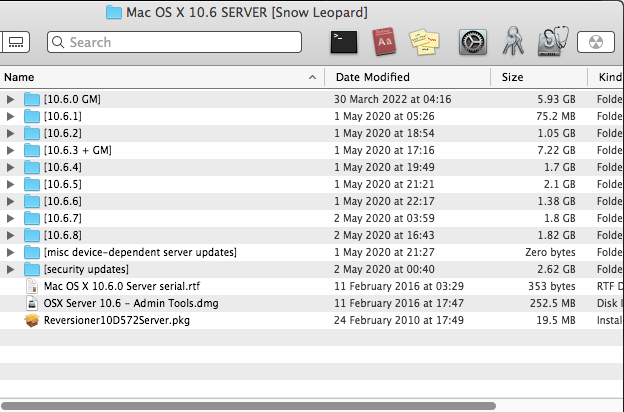Screen dimensions: 624x412
Task: Click window title 'Mac OS X 10.6 SERVER [Snow Leopard]'
Action: (x=247, y=12)
